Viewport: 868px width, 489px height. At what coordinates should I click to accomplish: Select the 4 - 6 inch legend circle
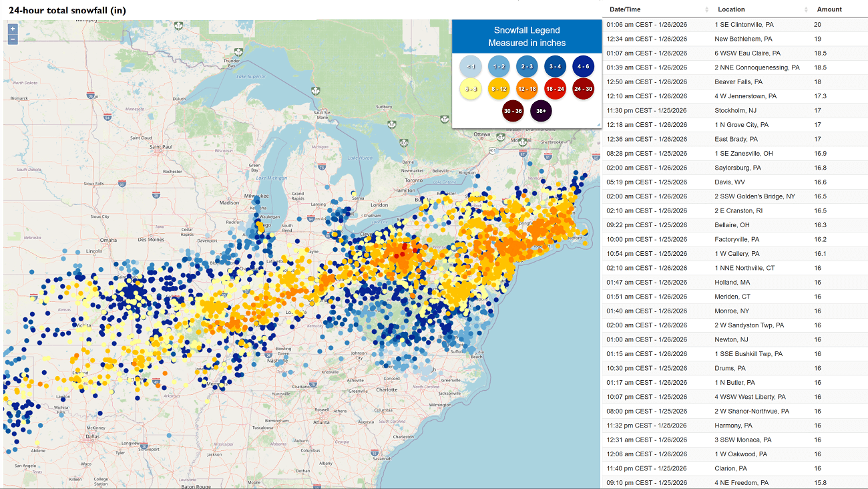point(583,66)
